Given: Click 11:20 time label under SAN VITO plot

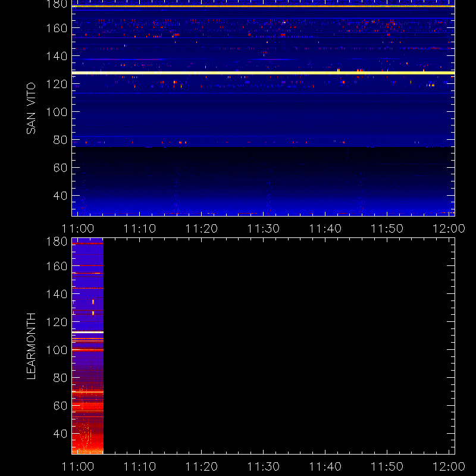Looking at the screenshot, I should tap(202, 228).
